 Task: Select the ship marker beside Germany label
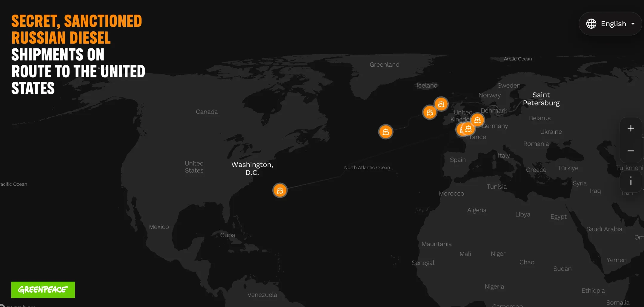click(x=477, y=120)
